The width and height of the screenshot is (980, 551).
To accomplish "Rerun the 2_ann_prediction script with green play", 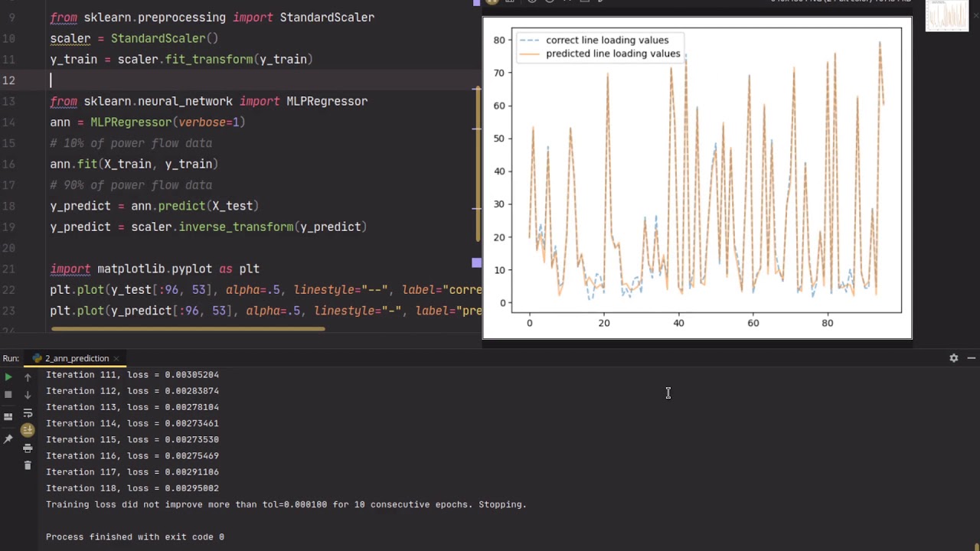I will (x=8, y=377).
